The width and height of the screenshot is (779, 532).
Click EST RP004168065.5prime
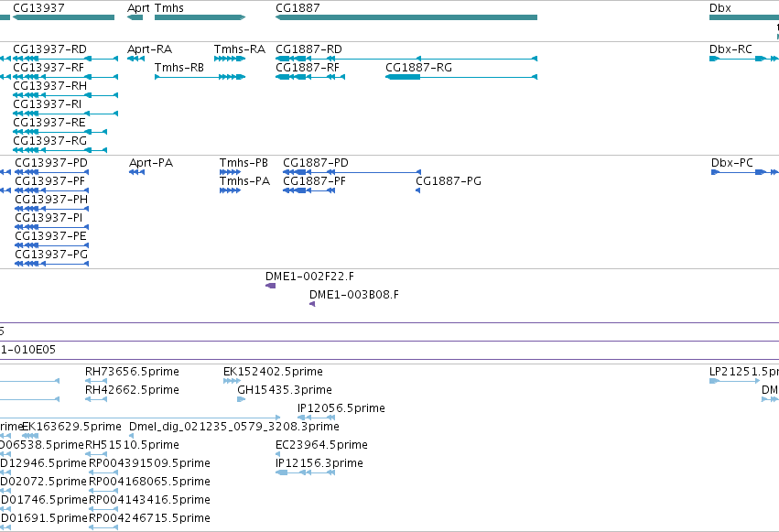(149, 483)
